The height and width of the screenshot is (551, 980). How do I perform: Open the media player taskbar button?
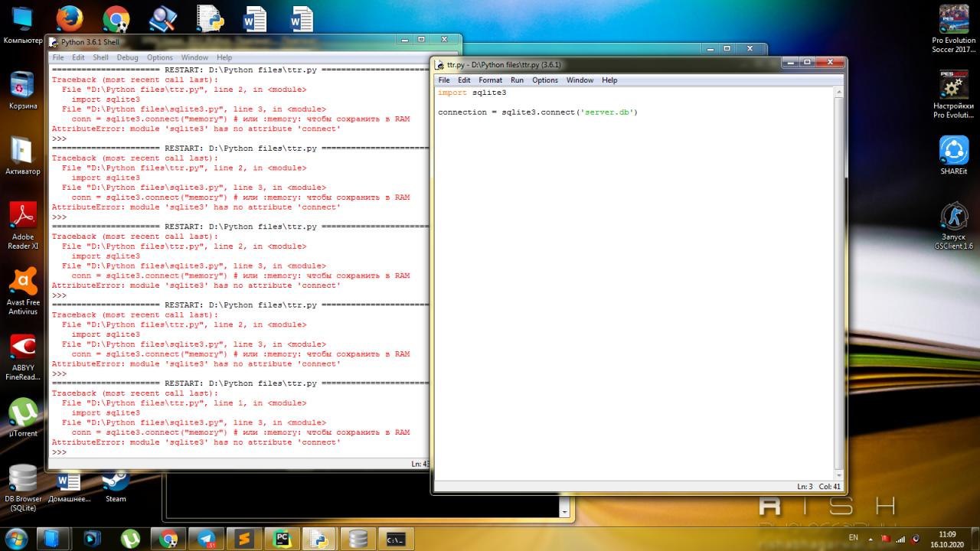pyautogui.click(x=93, y=539)
